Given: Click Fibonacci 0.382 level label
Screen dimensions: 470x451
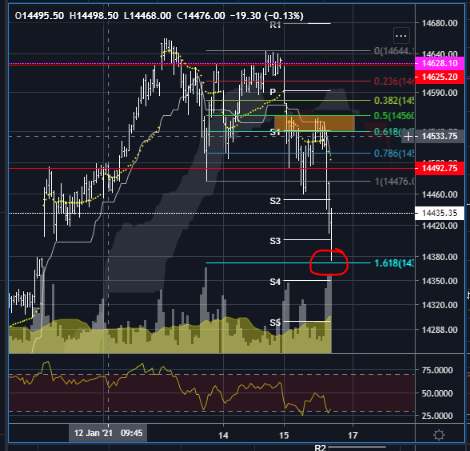Looking at the screenshot, I should [x=394, y=100].
